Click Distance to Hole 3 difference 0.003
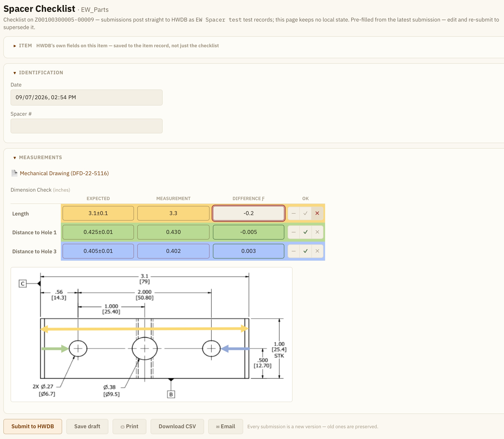This screenshot has height=439, width=504. point(248,251)
